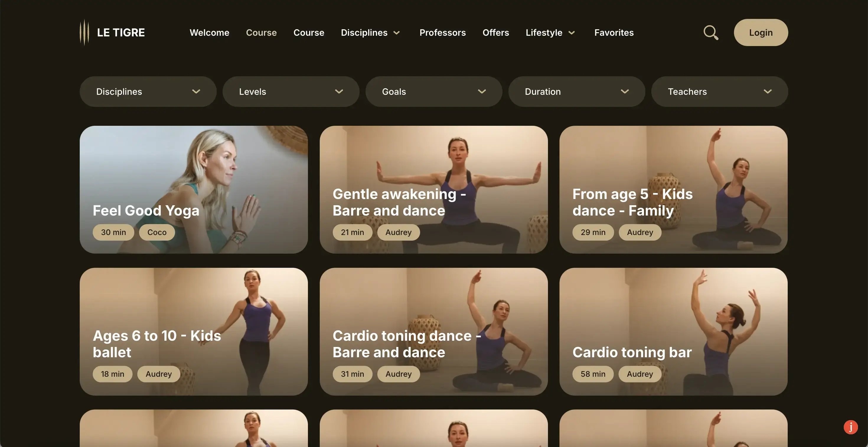Select the Coco teacher tag

coord(157,232)
